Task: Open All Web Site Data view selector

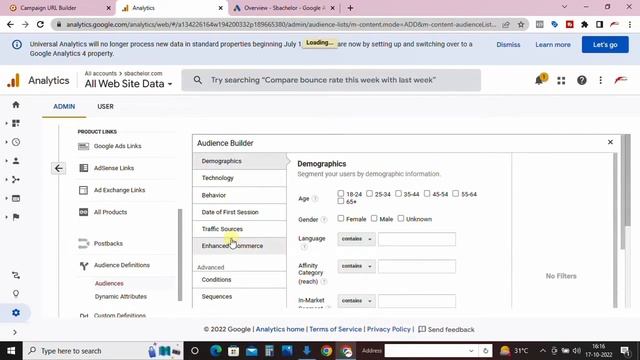Action: [128, 84]
